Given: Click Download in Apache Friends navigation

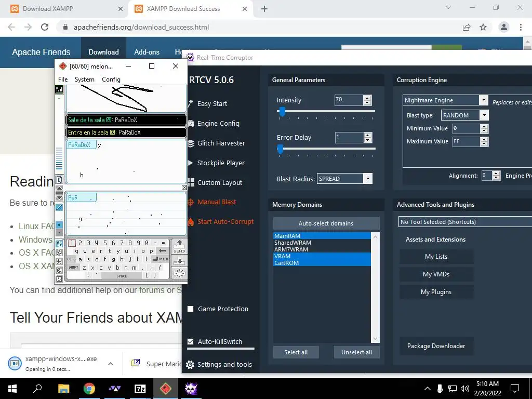Looking at the screenshot, I should [103, 52].
